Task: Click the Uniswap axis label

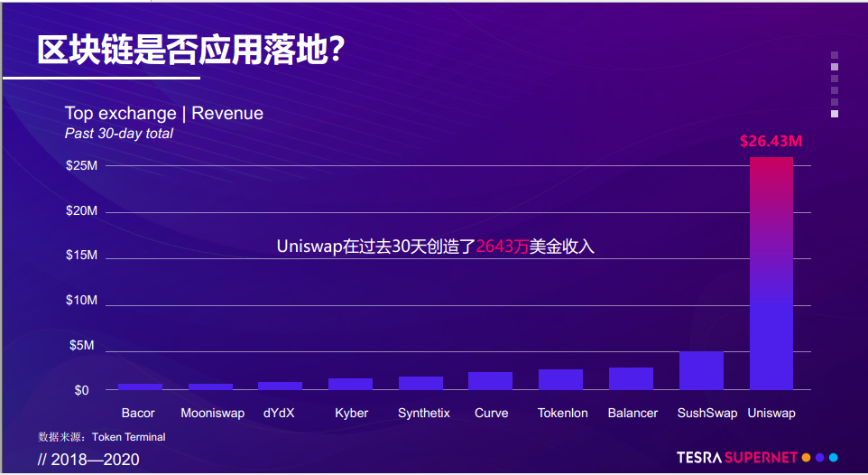Action: 771,413
